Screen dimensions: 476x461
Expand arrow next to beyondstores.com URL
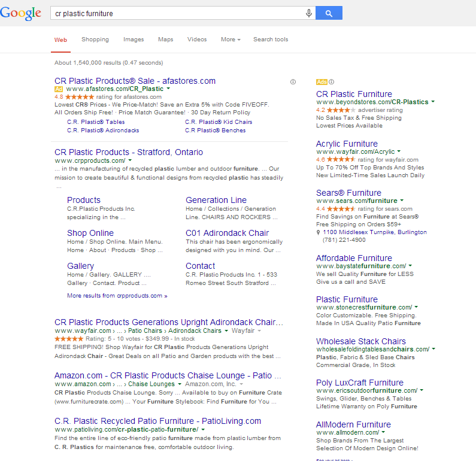click(x=433, y=102)
